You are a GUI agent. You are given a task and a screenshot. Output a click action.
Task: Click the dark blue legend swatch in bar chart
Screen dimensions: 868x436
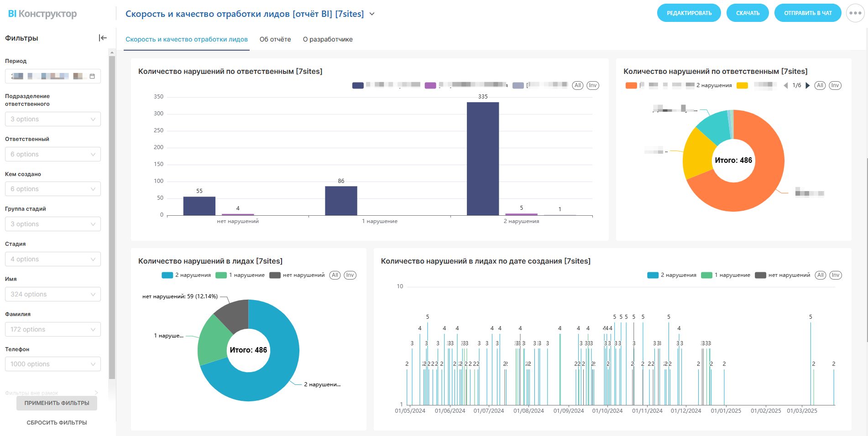point(358,85)
